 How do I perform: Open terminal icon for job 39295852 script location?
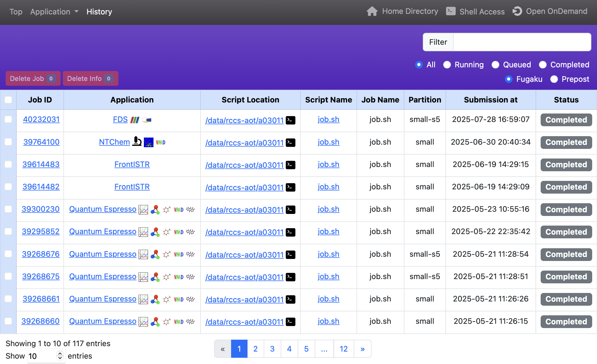click(291, 232)
